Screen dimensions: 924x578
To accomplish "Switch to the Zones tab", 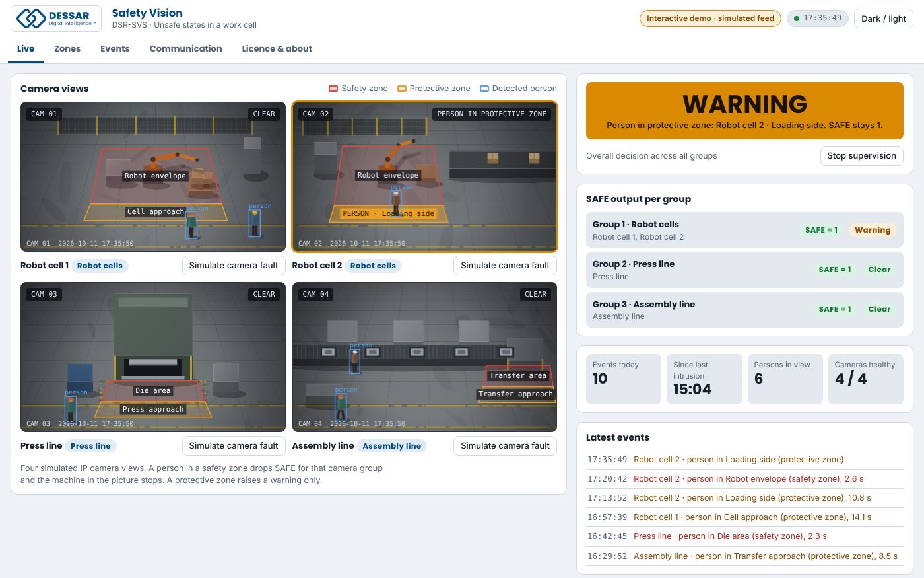I will (x=67, y=48).
